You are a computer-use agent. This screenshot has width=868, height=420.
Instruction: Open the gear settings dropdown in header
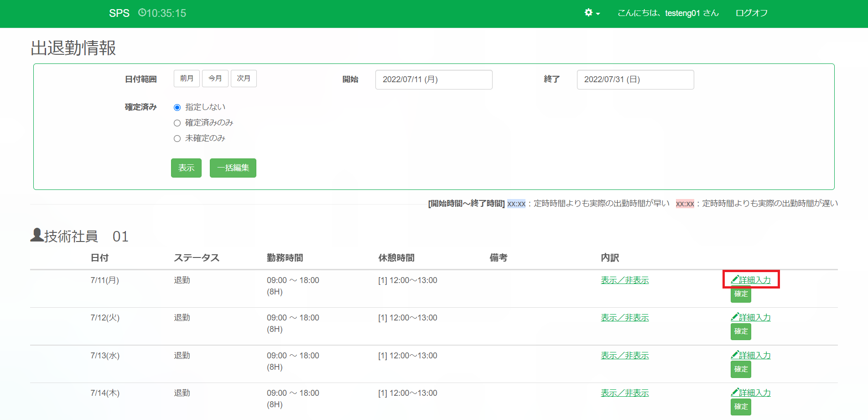point(592,13)
